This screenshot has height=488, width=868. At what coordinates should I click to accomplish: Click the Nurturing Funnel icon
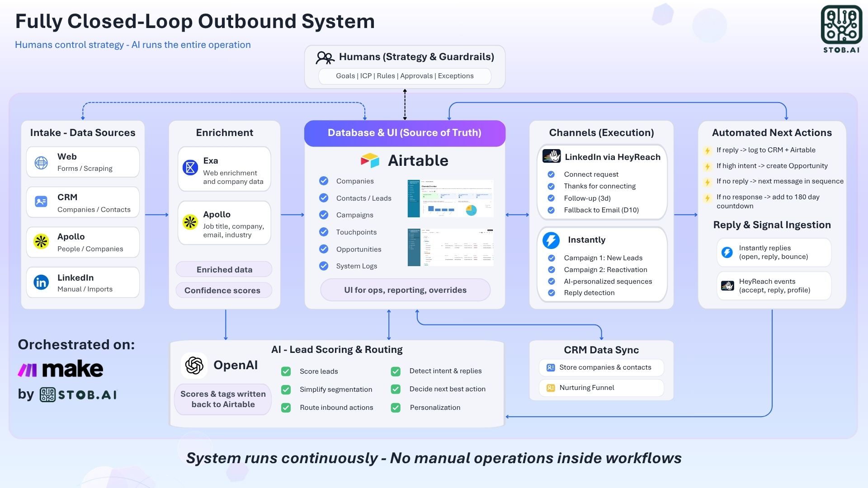coord(551,388)
